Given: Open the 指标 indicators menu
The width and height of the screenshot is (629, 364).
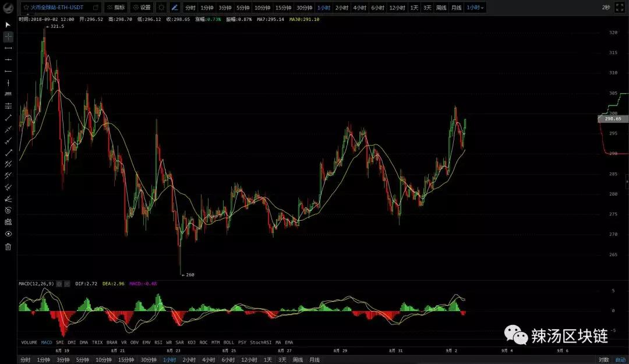Looking at the screenshot, I should (x=115, y=8).
